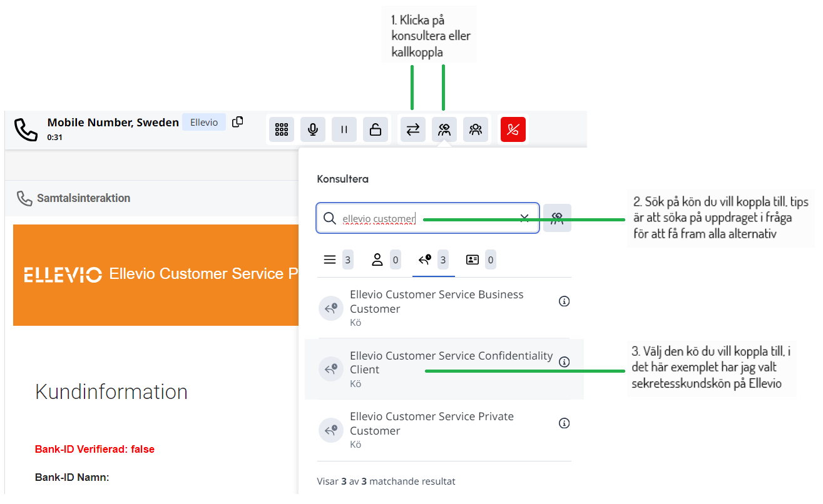
Task: Open the dialpad keypad
Action: 282,129
